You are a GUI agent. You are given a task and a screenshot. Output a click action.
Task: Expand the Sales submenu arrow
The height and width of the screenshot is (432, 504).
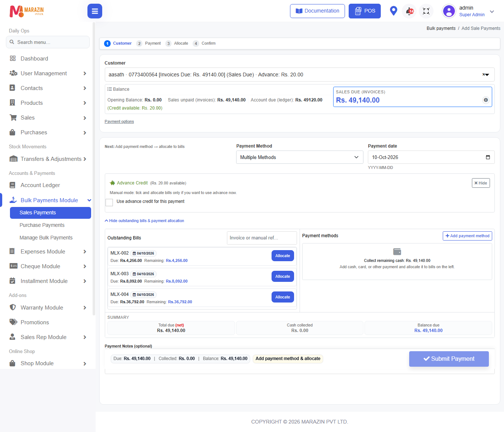[85, 118]
